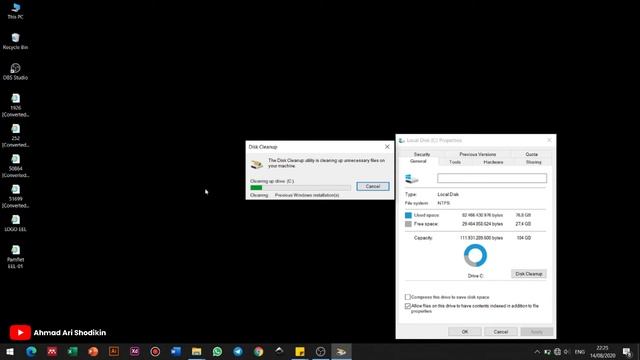Click Cancel in Local Disk Properties
The image size is (640, 360).
(x=500, y=332)
